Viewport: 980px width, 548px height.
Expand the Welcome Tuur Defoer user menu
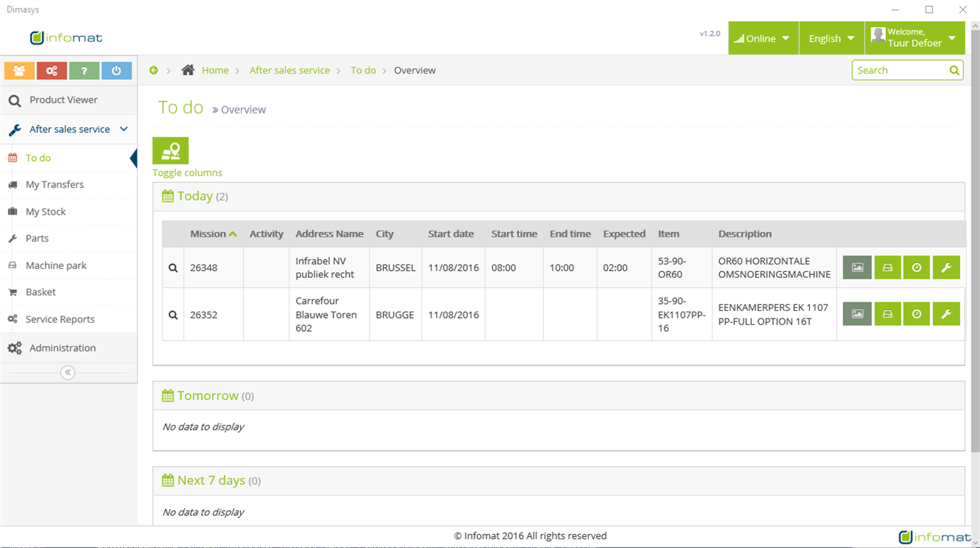pos(914,38)
